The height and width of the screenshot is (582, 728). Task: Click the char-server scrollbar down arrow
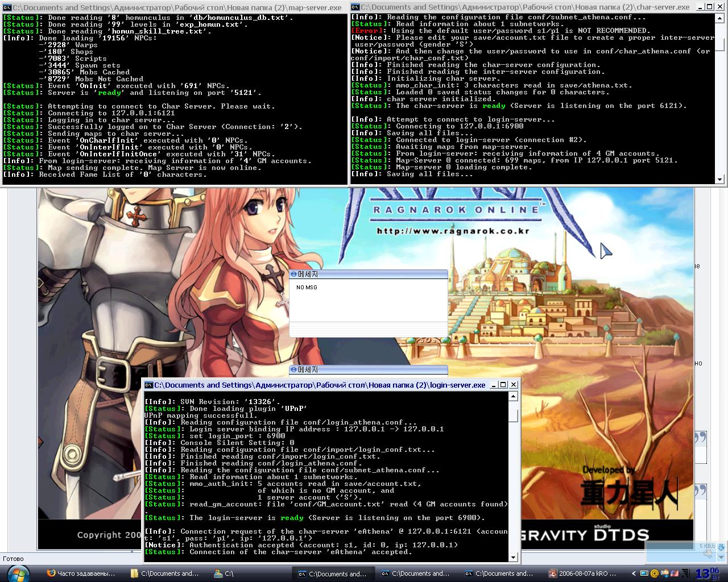720,179
